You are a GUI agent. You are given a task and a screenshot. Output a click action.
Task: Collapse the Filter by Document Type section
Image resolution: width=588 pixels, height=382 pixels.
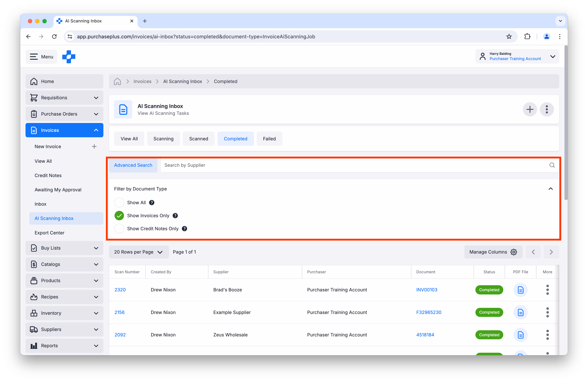[x=551, y=189]
